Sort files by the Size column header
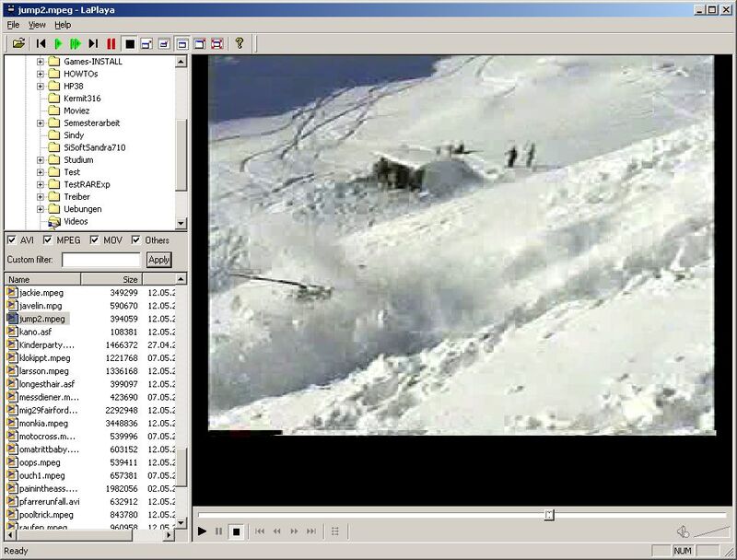737x560 pixels. [111, 279]
